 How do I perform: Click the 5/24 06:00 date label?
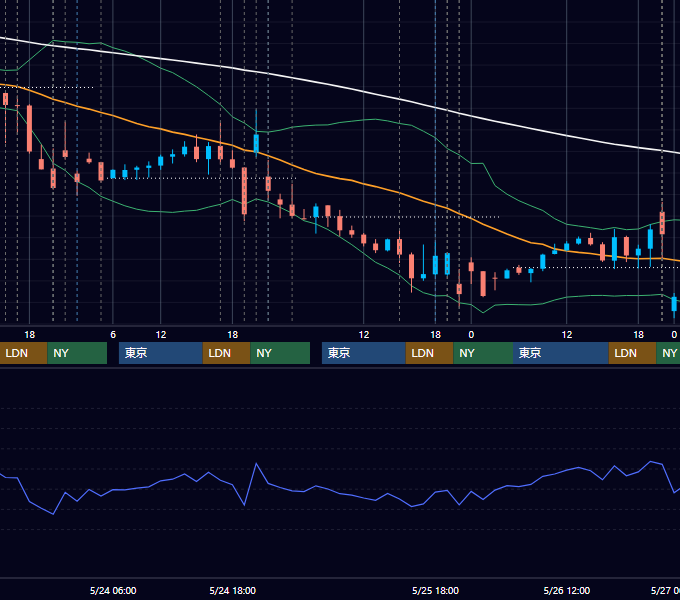pyautogui.click(x=113, y=590)
